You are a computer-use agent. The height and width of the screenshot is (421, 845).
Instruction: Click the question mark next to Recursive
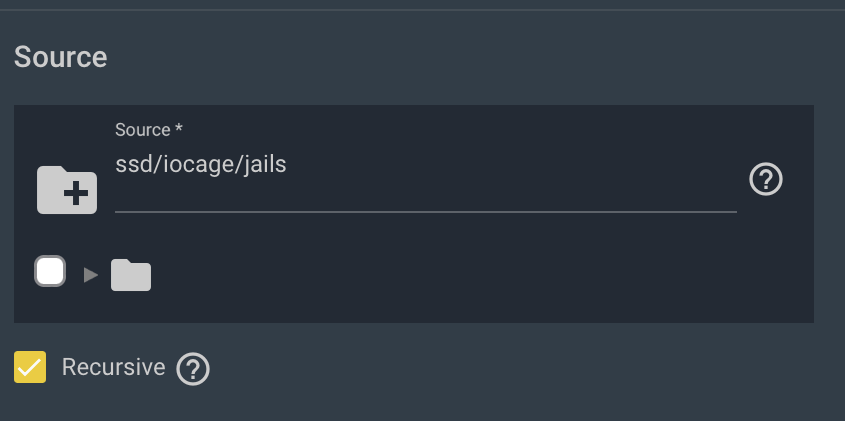click(x=193, y=369)
